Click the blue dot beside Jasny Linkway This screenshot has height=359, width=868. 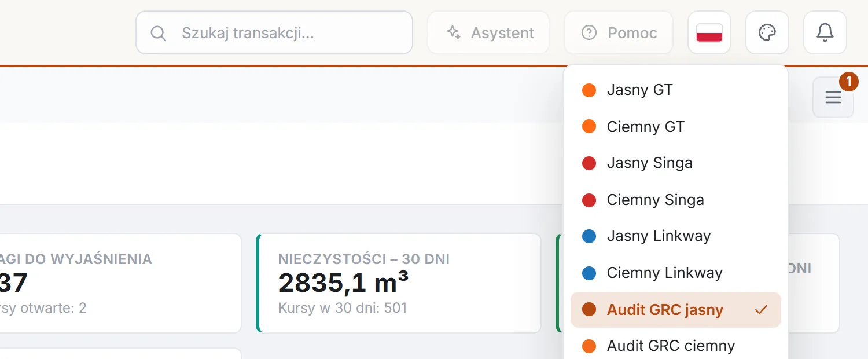tap(589, 236)
